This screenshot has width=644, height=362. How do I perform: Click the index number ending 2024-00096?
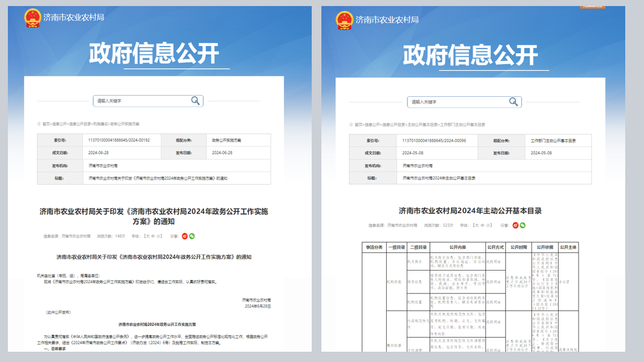(434, 140)
